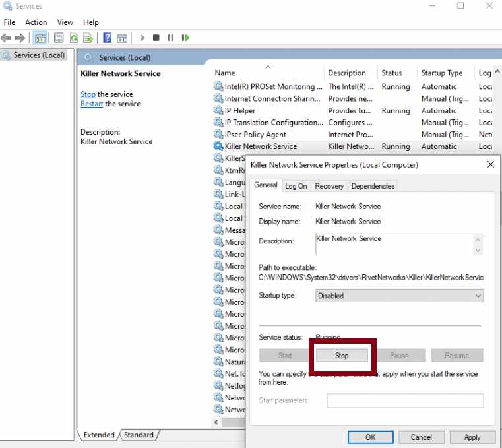Click the Forward arrow toolbar icon
Image resolution: width=502 pixels, height=448 pixels.
pyautogui.click(x=20, y=38)
